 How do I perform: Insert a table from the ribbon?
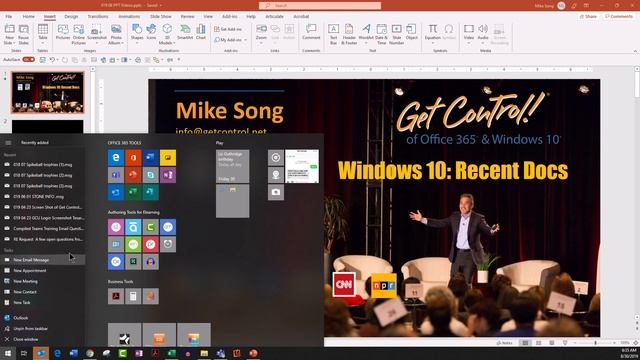pos(42,33)
